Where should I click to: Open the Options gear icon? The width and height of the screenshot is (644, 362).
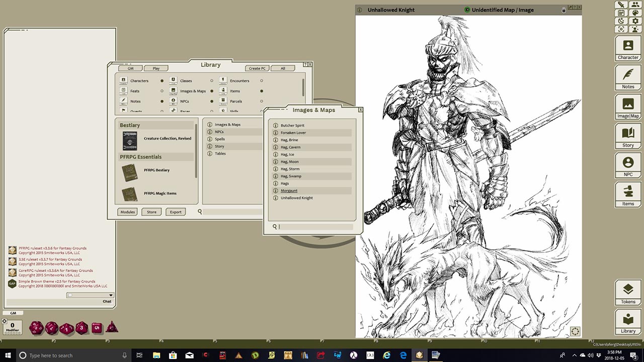point(635,21)
